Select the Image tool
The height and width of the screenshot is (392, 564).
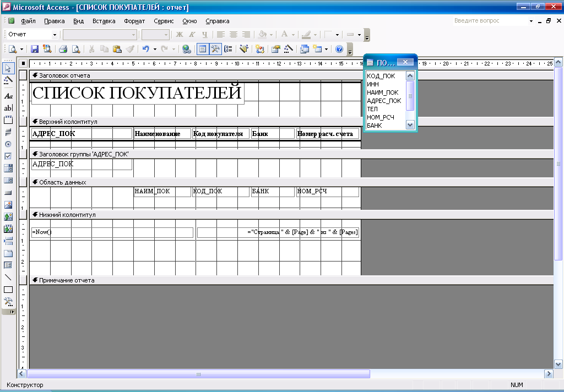click(x=8, y=205)
